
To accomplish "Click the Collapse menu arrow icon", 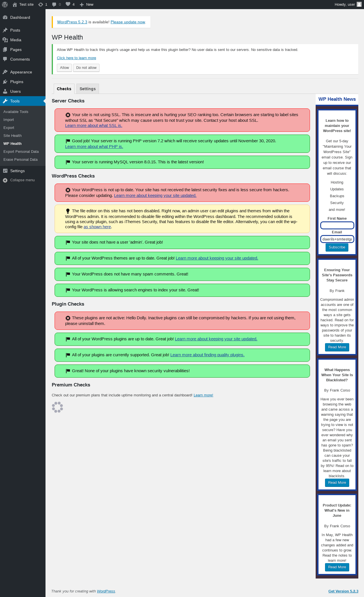I will pyautogui.click(x=5, y=180).
